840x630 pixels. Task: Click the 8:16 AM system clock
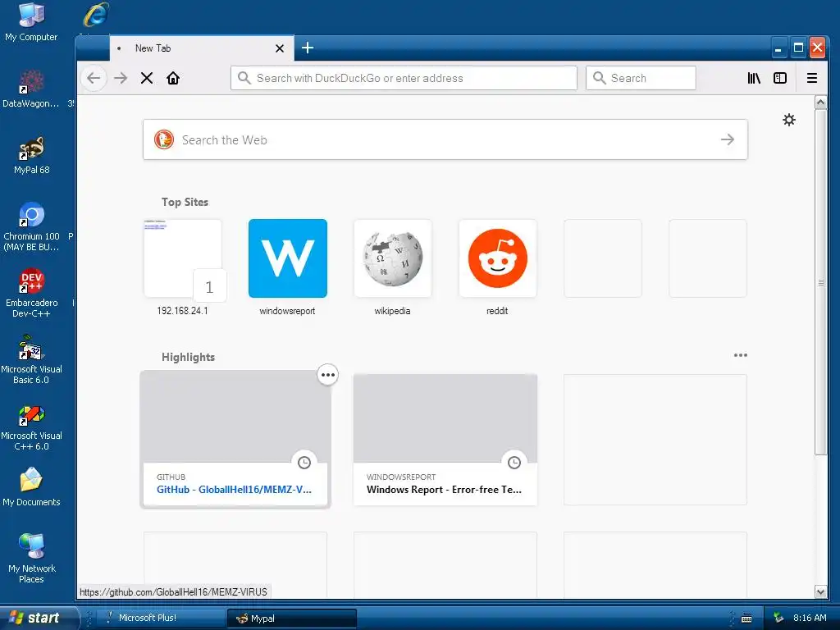tap(810, 619)
